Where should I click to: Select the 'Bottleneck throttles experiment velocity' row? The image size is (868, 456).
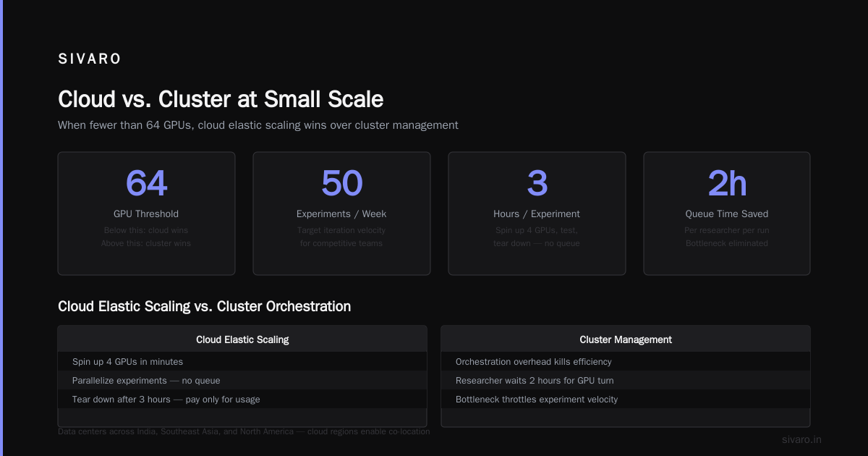pyautogui.click(x=626, y=399)
